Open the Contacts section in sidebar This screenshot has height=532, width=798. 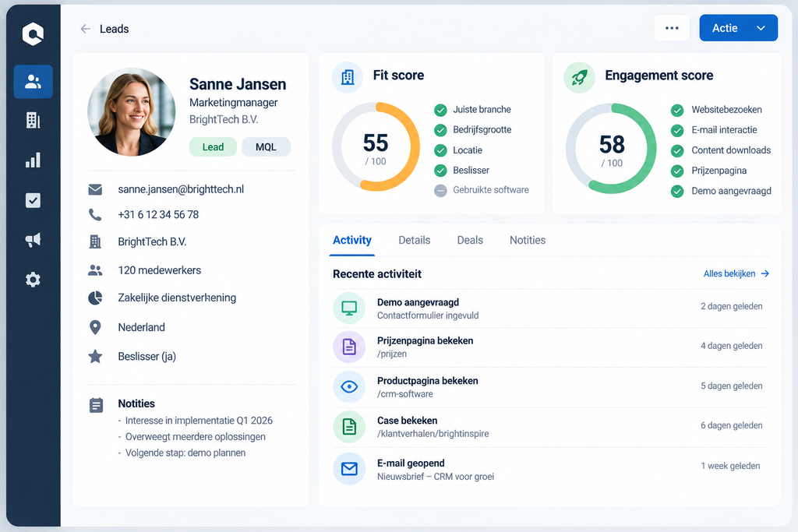tap(33, 81)
